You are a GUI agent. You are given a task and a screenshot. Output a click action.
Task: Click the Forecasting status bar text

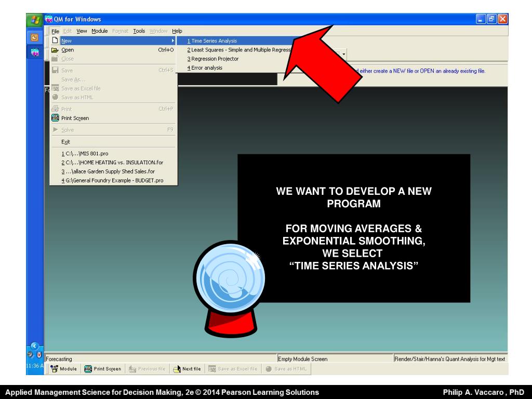pyautogui.click(x=59, y=359)
